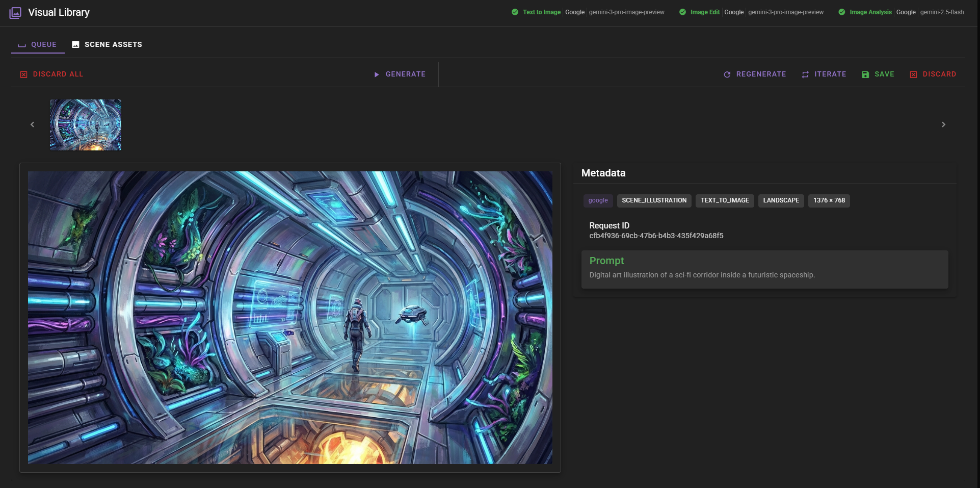Open the gemini-2.5-flash model selector
980x488 pixels.
(942, 12)
